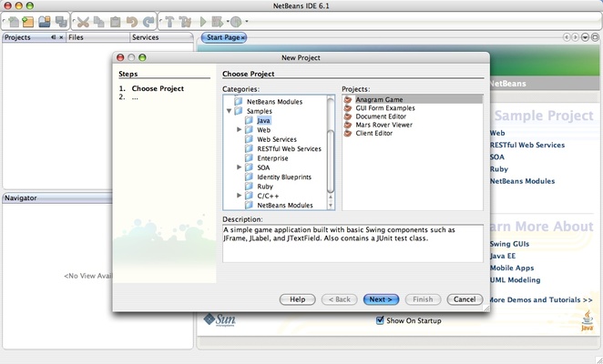Click the Profile Main Project clock icon
Screen dimensions: 603x364
[x=236, y=22]
